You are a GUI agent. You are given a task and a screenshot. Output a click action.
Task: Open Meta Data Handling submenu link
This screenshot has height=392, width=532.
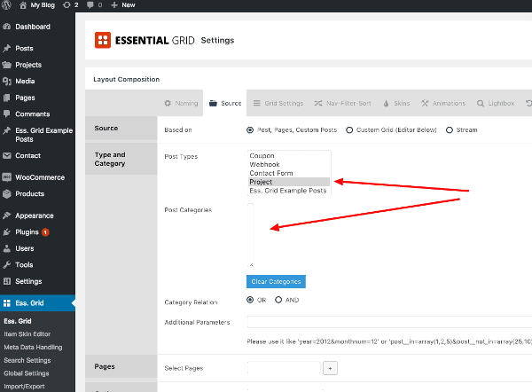(x=33, y=347)
